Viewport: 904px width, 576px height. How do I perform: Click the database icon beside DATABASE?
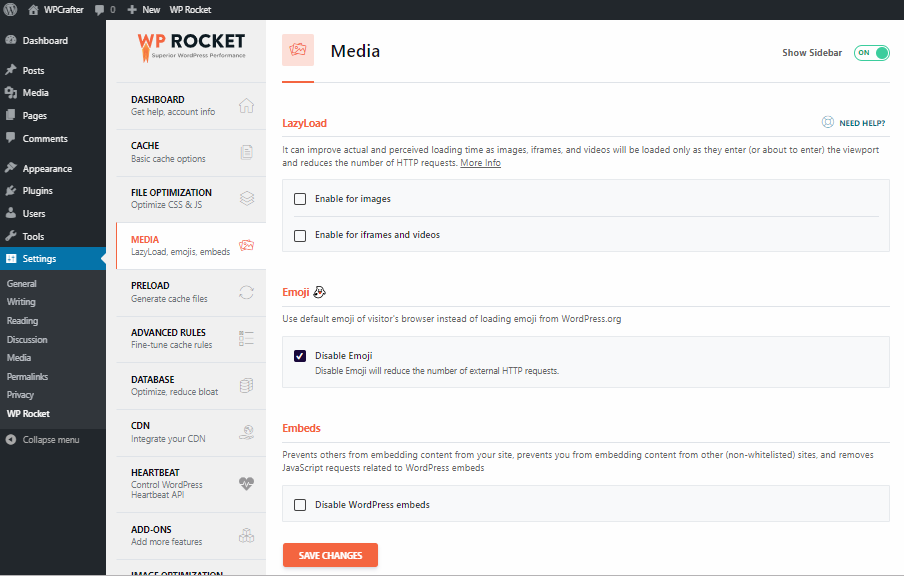coord(246,386)
